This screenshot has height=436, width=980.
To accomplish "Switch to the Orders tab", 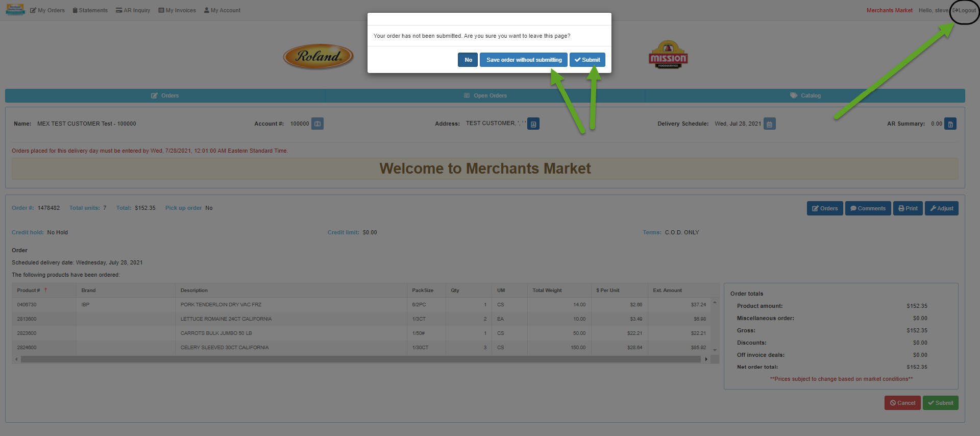I will (x=165, y=95).
